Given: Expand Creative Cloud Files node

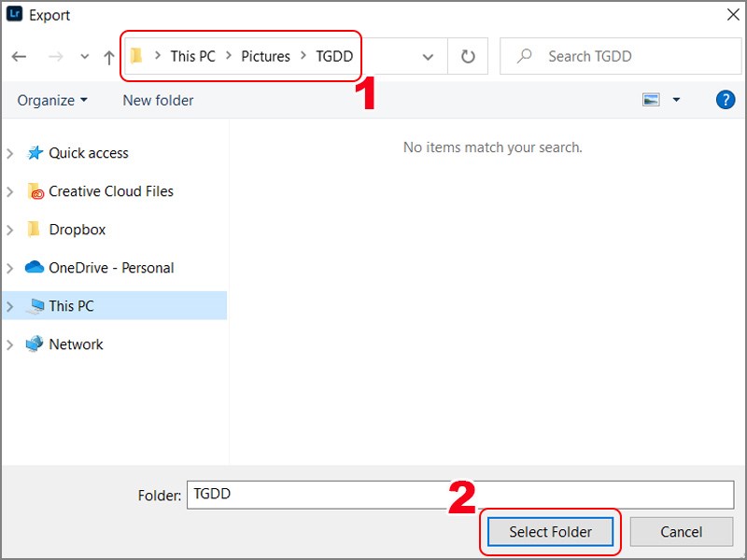Looking at the screenshot, I should coord(10,191).
